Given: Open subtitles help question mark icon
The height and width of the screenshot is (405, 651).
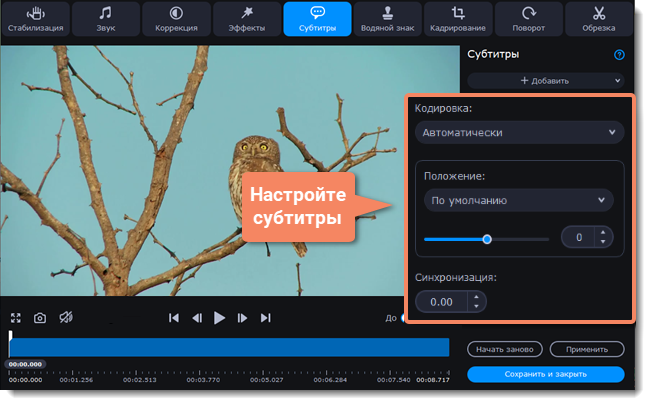Looking at the screenshot, I should pos(619,55).
